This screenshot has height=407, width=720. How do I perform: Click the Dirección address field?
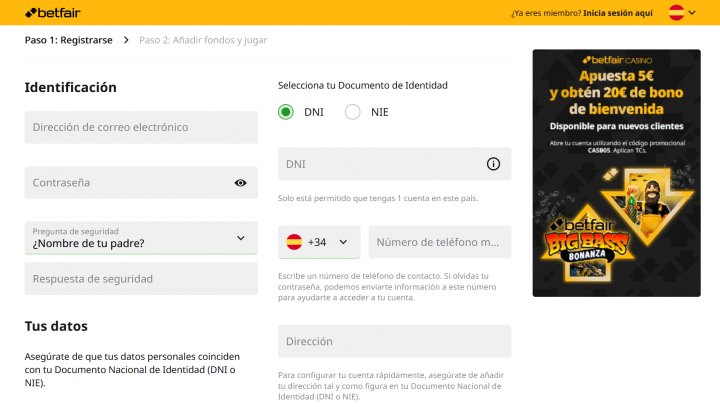click(x=394, y=341)
